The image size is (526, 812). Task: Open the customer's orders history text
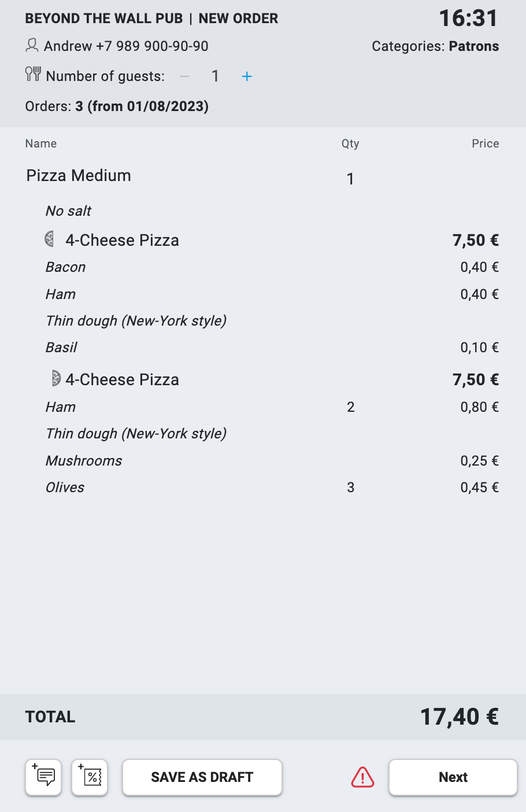117,106
